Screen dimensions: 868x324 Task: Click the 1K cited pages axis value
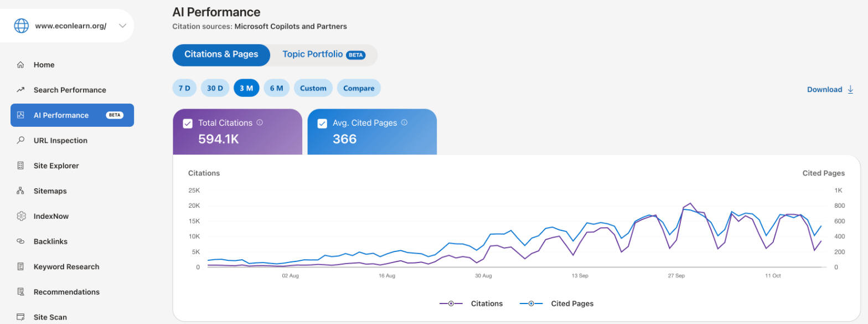[x=838, y=191]
